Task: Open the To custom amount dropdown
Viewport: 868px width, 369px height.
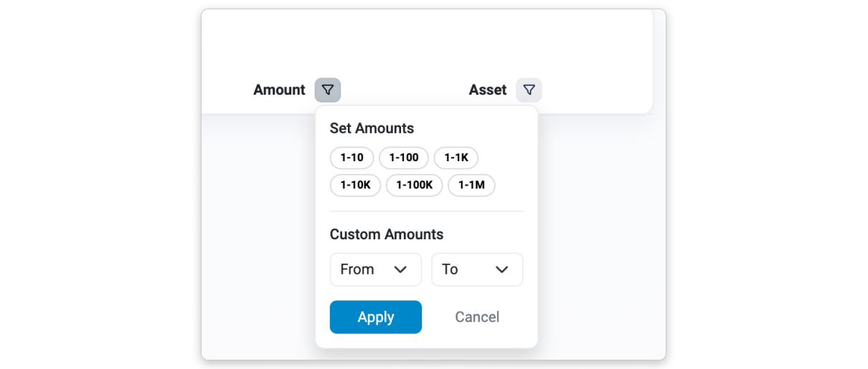Action: coord(476,269)
